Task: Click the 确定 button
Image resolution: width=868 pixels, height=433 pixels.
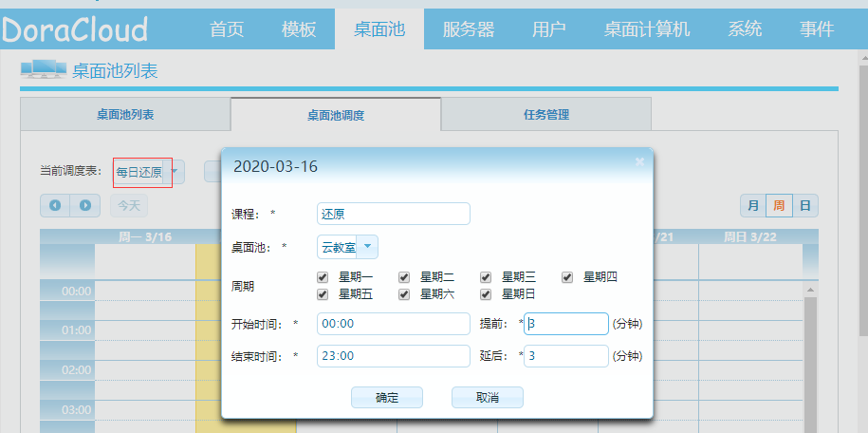Action: pyautogui.click(x=387, y=398)
